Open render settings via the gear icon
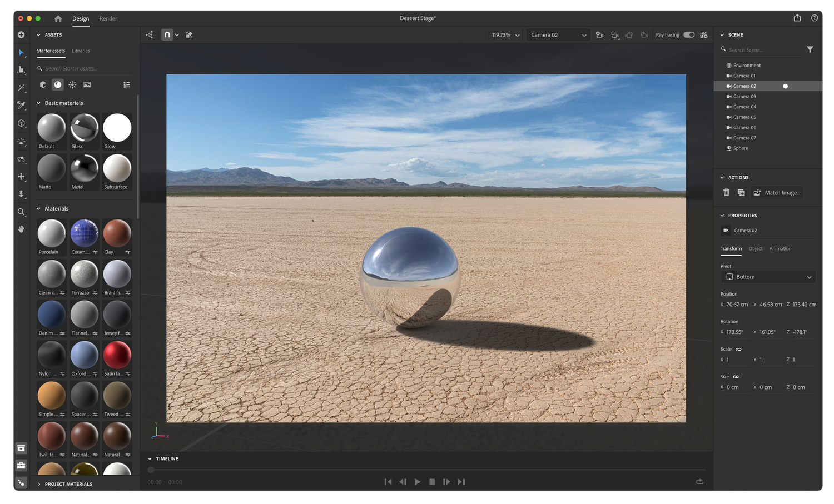834x504 pixels. click(x=703, y=34)
